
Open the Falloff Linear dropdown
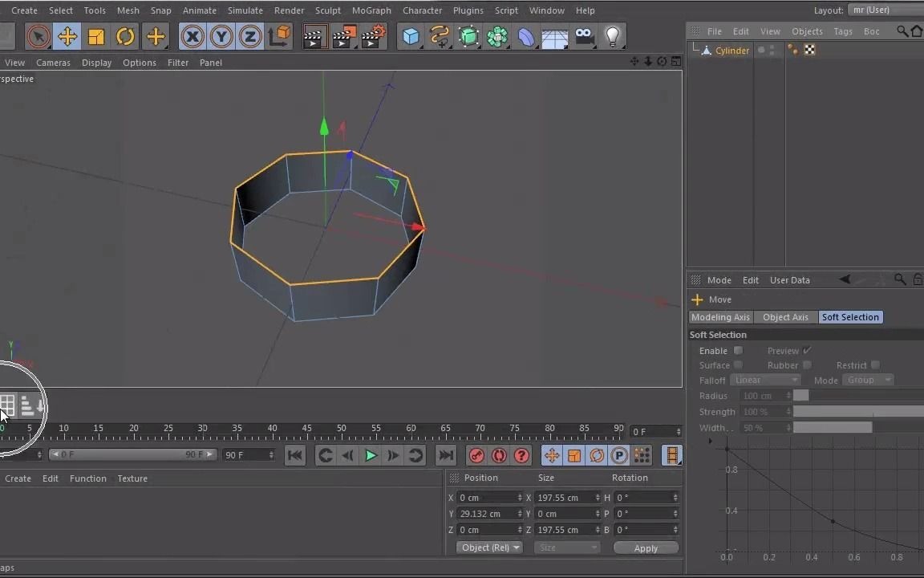765,380
